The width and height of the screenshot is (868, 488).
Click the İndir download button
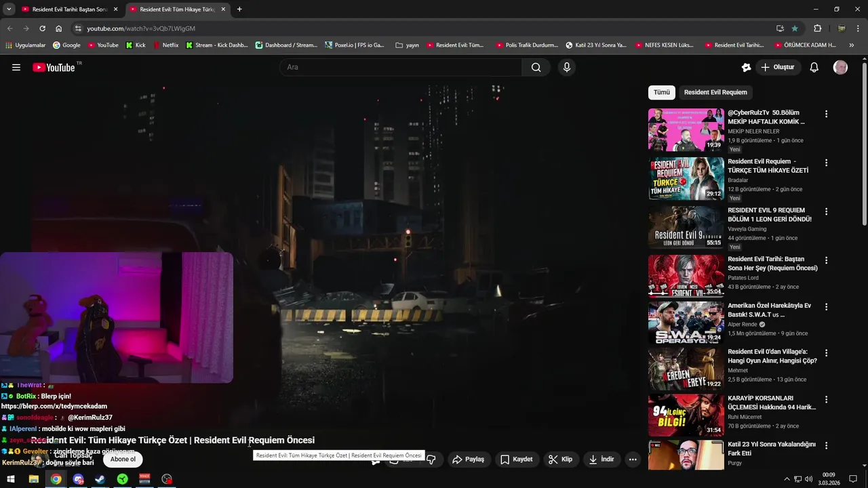tap(601, 460)
